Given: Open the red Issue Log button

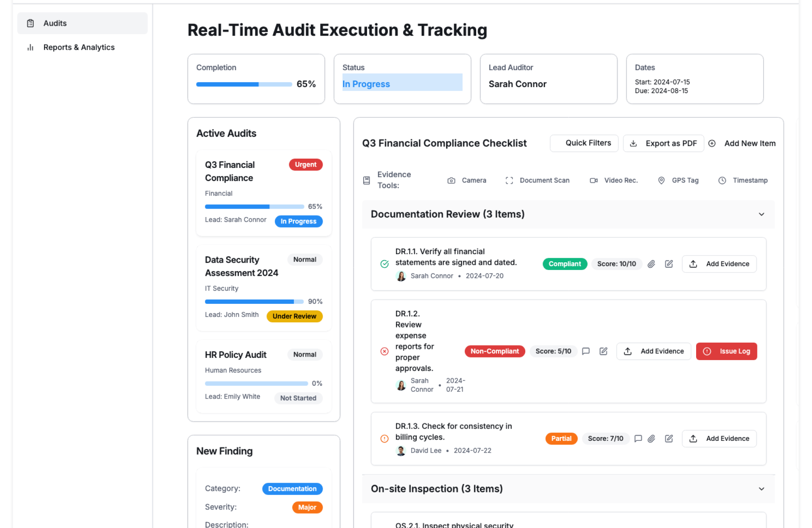Looking at the screenshot, I should click(726, 351).
